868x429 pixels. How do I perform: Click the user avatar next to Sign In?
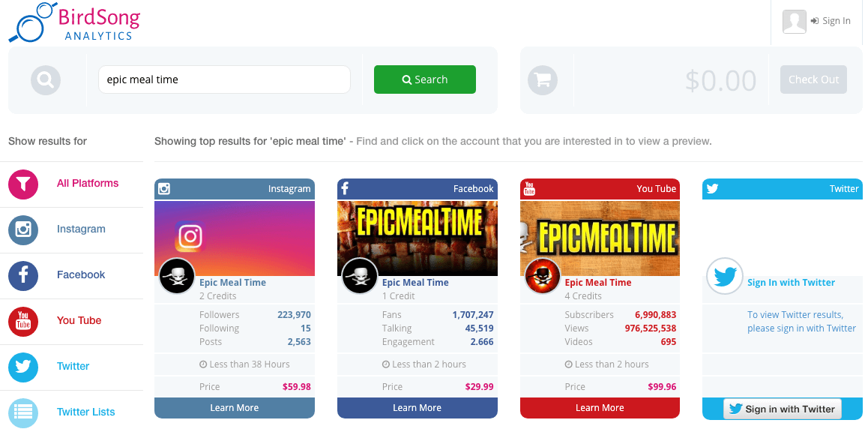(794, 22)
